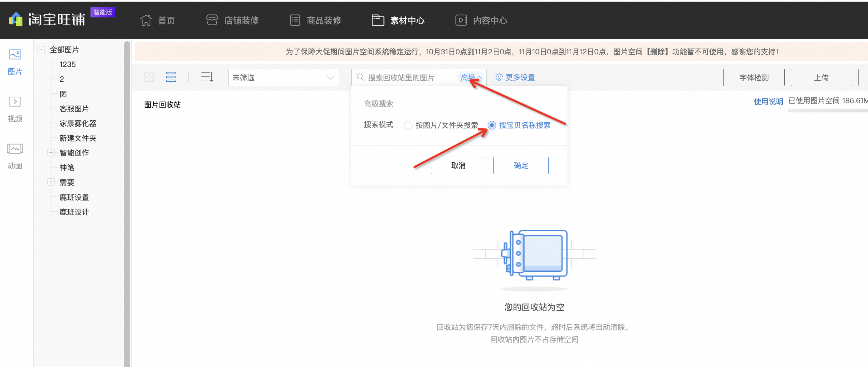Open folder 2 in tree
This screenshot has height=367, width=868.
[62, 79]
